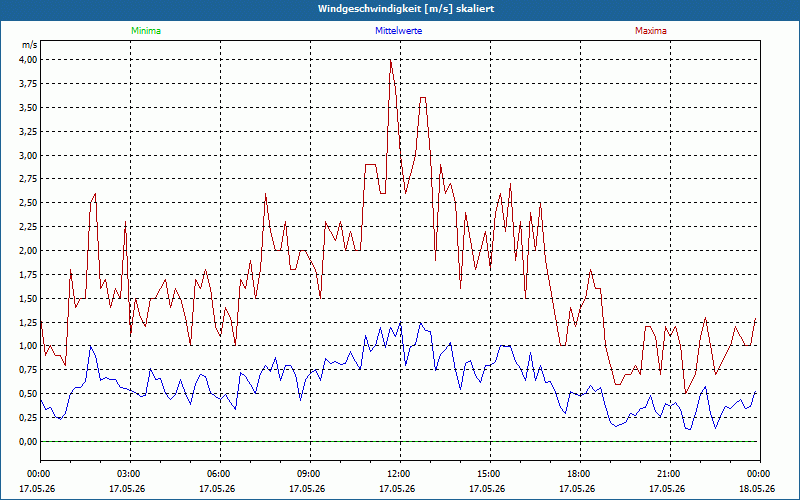Screen dimensions: 800x500
Task: Click the 0,00 y-axis value
Action: 28,441
